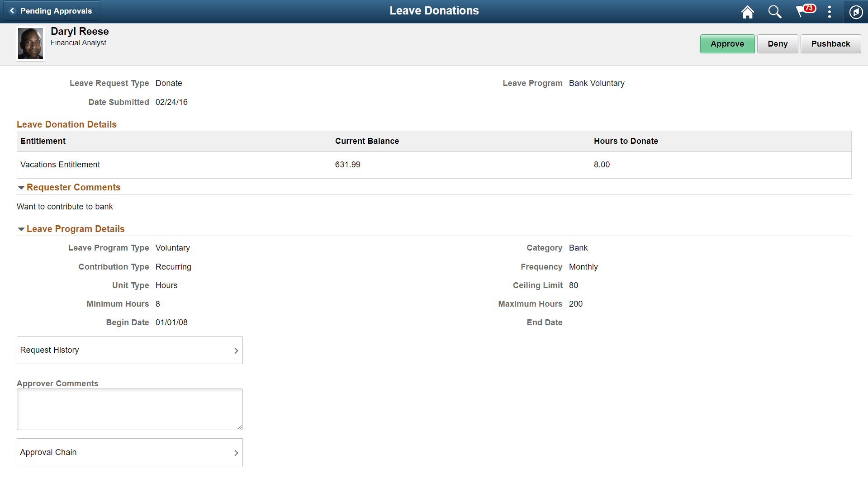
Task: Click inside the Approver Comments field
Action: point(129,408)
